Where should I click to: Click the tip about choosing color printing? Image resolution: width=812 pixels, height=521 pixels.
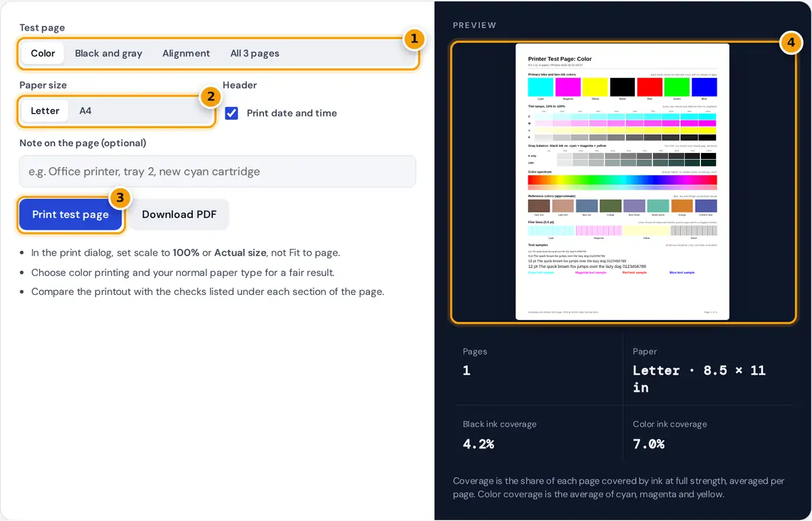click(183, 272)
